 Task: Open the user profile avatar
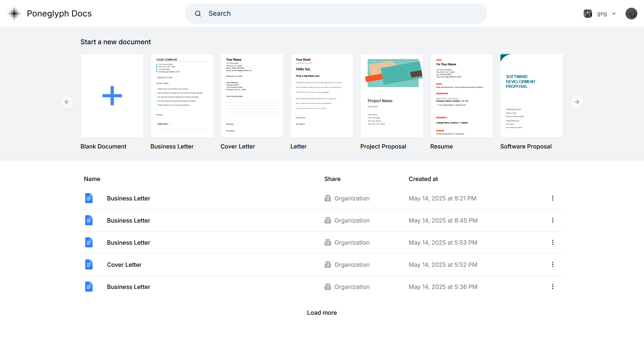pyautogui.click(x=631, y=13)
